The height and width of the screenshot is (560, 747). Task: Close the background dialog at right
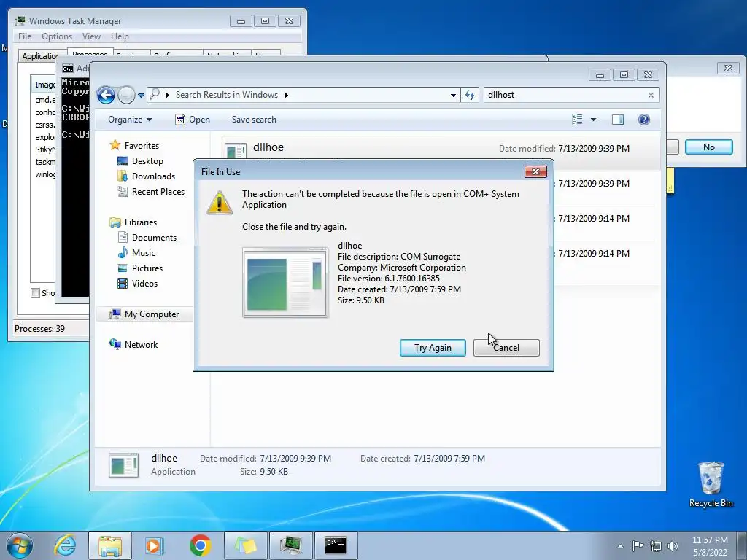(x=728, y=68)
